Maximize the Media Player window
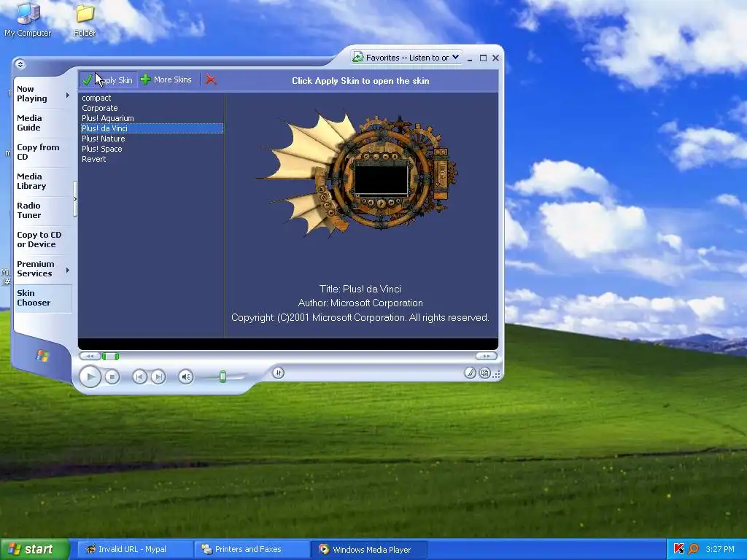Viewport: 747px width, 560px height. point(483,58)
